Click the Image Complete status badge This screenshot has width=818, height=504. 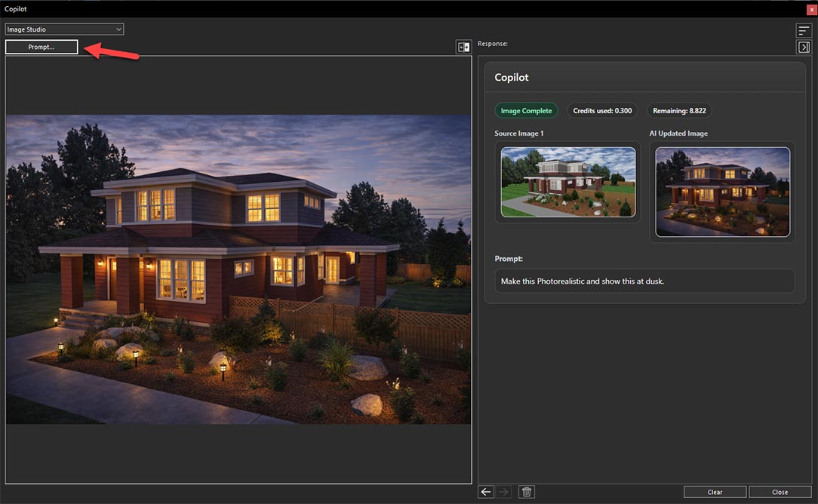pyautogui.click(x=526, y=111)
